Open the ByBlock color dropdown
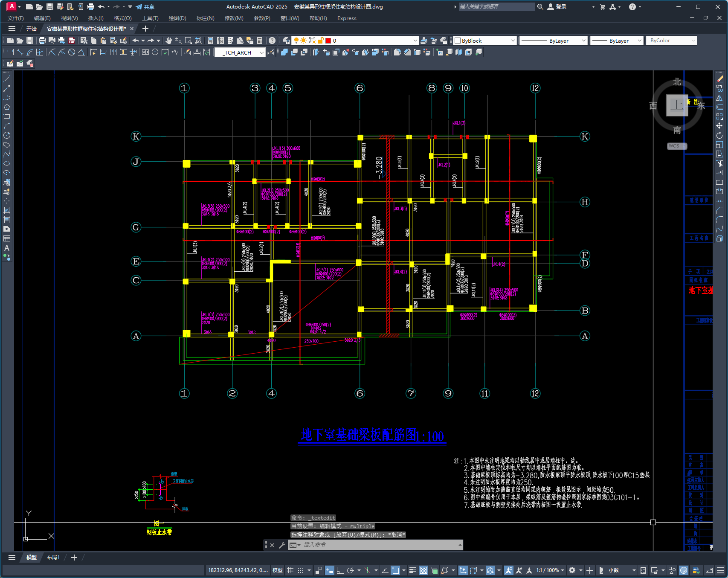728x578 pixels. click(485, 41)
